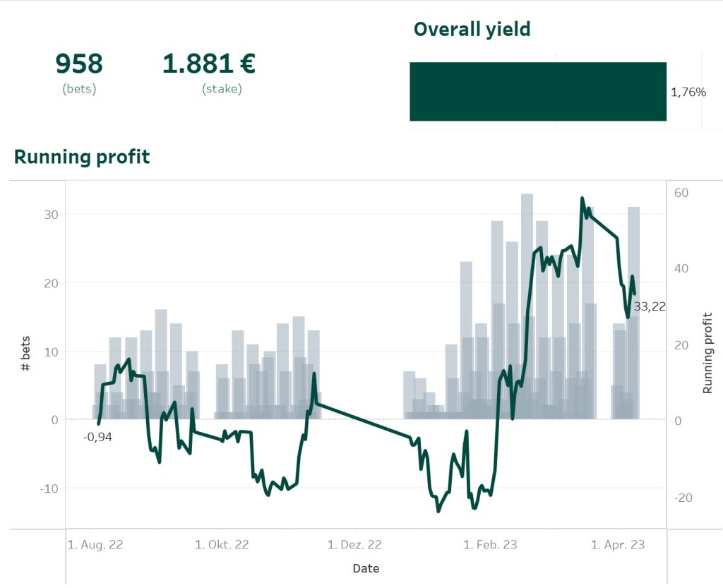Click the -20 tick on the profit axis
The width and height of the screenshot is (723, 588).
(x=683, y=498)
